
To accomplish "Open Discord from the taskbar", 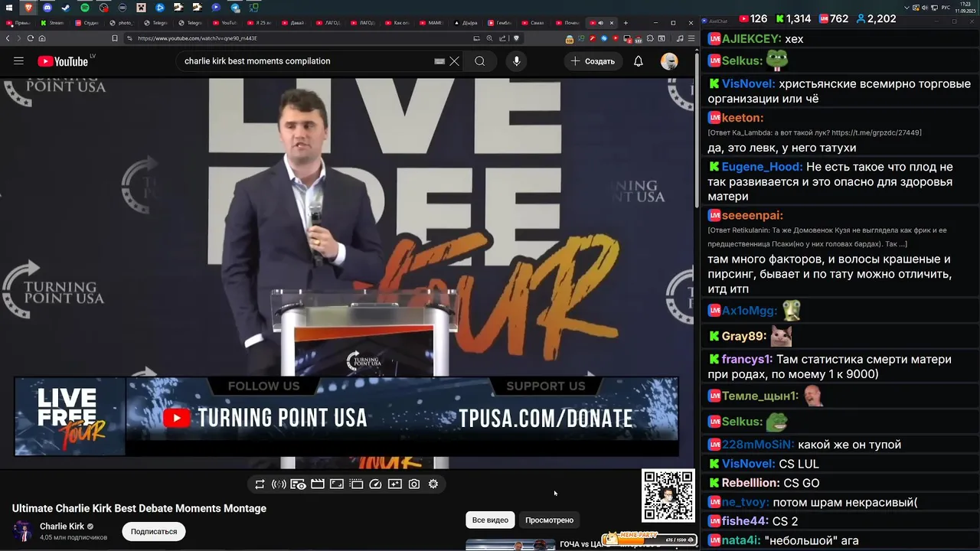I will (47, 8).
